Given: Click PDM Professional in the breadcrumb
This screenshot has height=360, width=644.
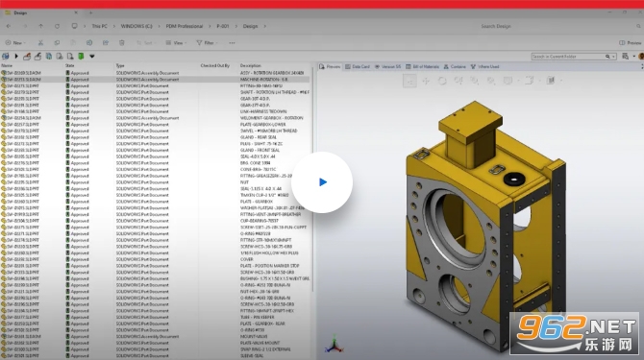Looking at the screenshot, I should (185, 26).
